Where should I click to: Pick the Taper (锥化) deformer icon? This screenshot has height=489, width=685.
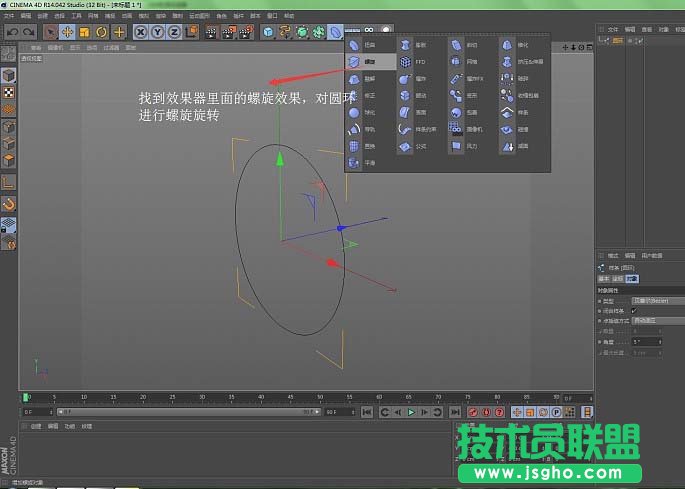coord(507,45)
